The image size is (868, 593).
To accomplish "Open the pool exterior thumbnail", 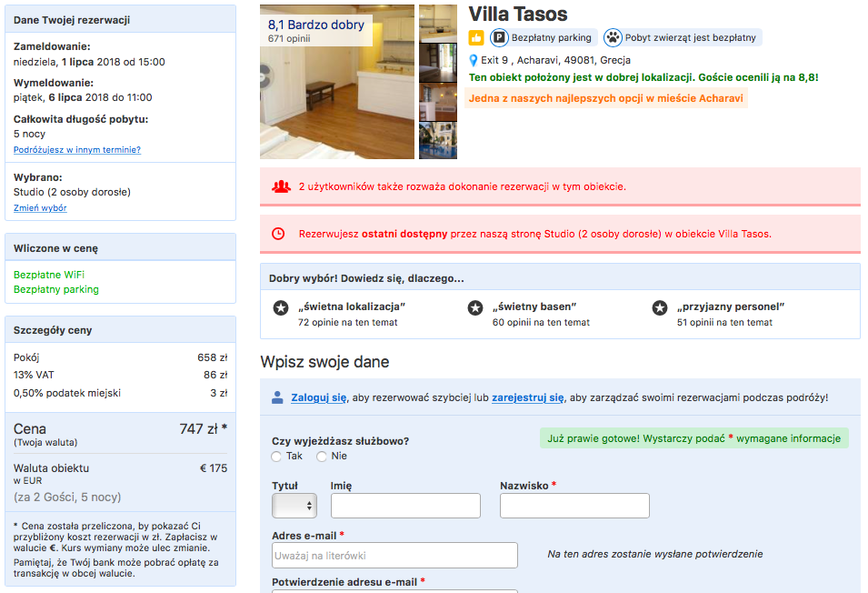I will (438, 141).
